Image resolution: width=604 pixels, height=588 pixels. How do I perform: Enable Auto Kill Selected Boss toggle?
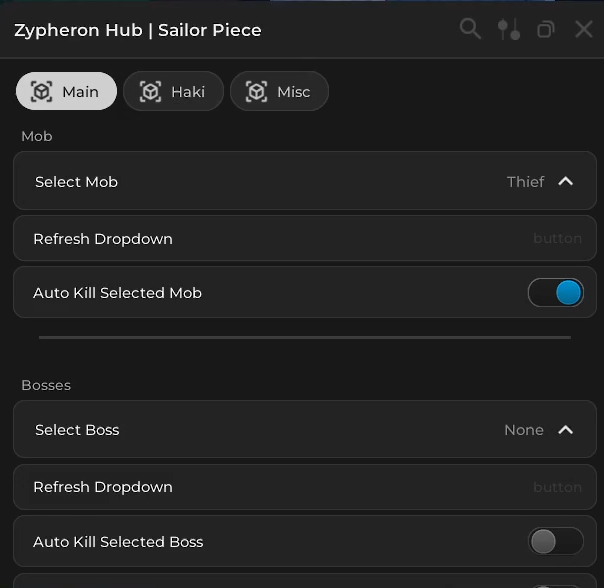(556, 541)
